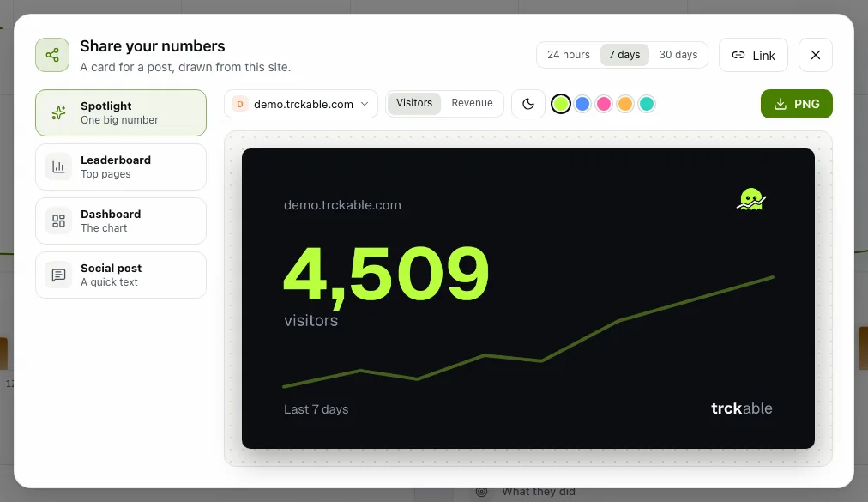The image size is (868, 502).
Task: Select the Dashboard chart template
Action: pyautogui.click(x=121, y=221)
